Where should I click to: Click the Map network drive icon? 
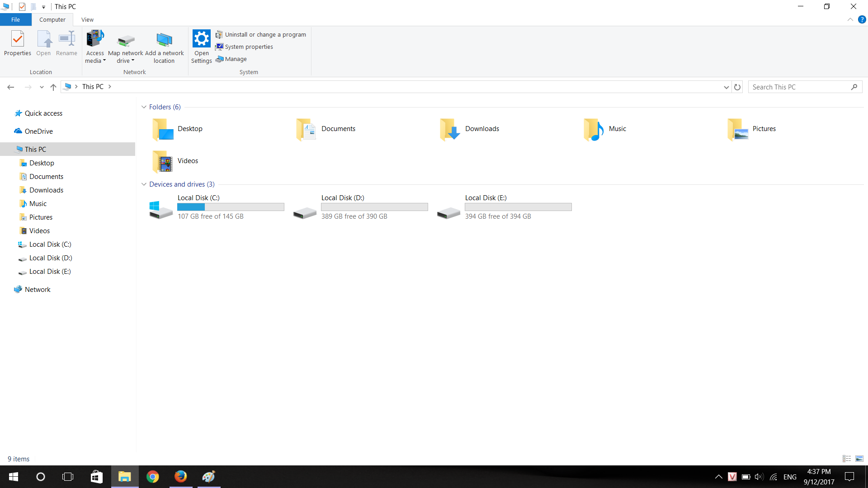(x=126, y=41)
